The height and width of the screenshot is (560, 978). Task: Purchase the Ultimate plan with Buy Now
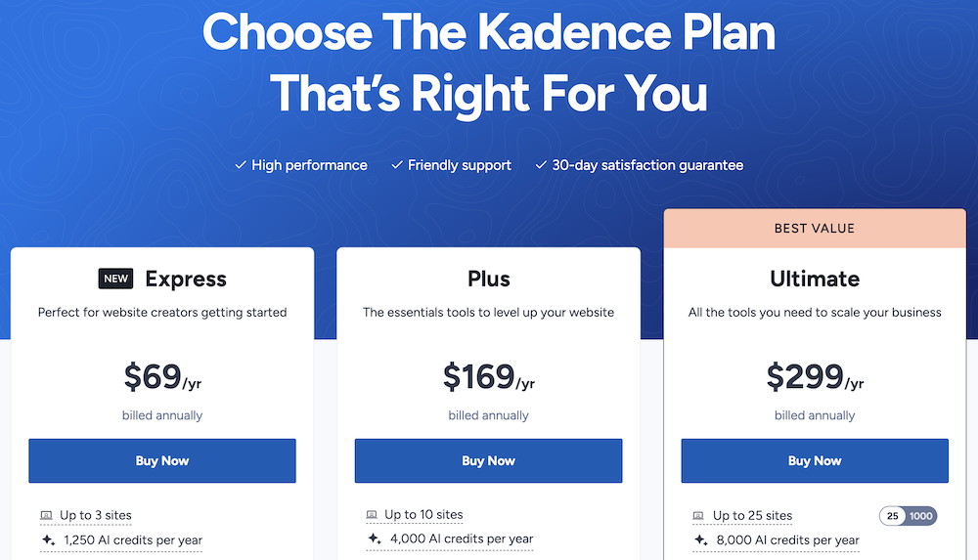[815, 460]
